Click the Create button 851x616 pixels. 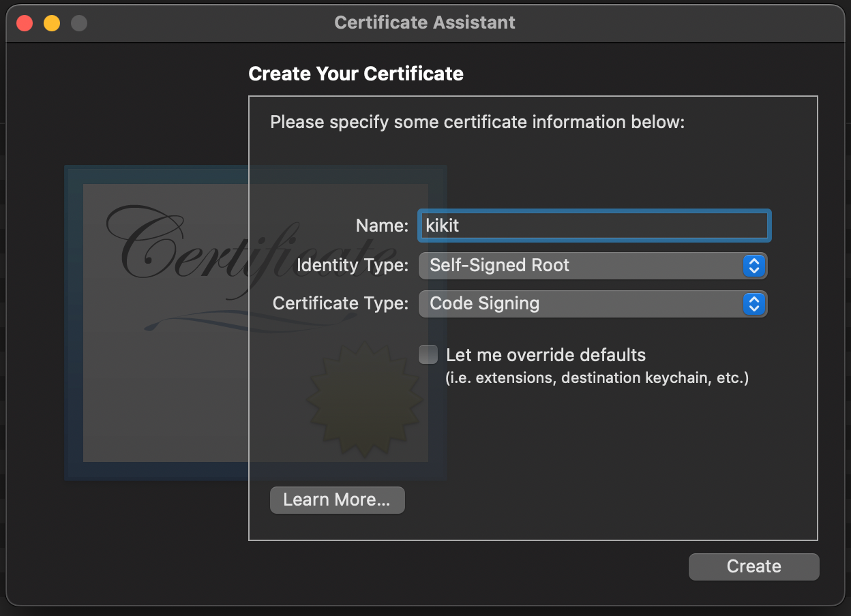[x=754, y=566]
